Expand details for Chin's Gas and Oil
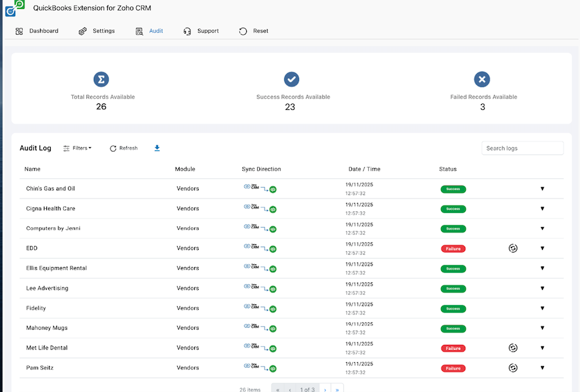The height and width of the screenshot is (392, 580). click(x=543, y=189)
